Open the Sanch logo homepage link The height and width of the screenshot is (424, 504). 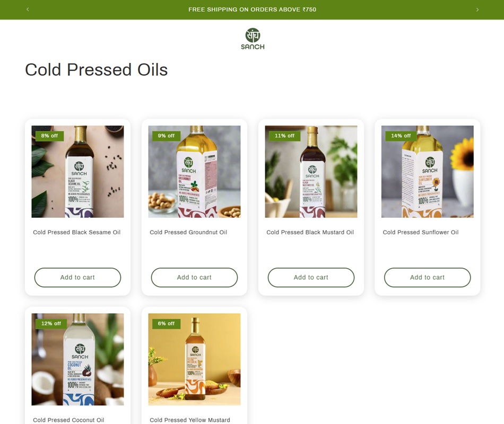coord(253,39)
